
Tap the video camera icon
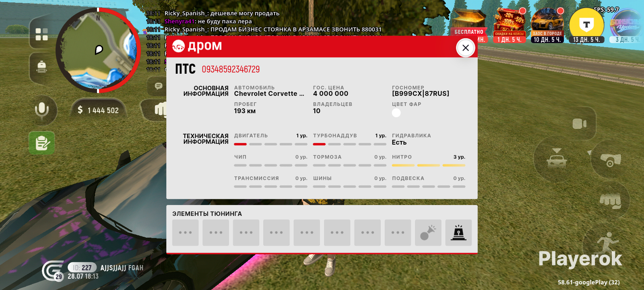580,124
